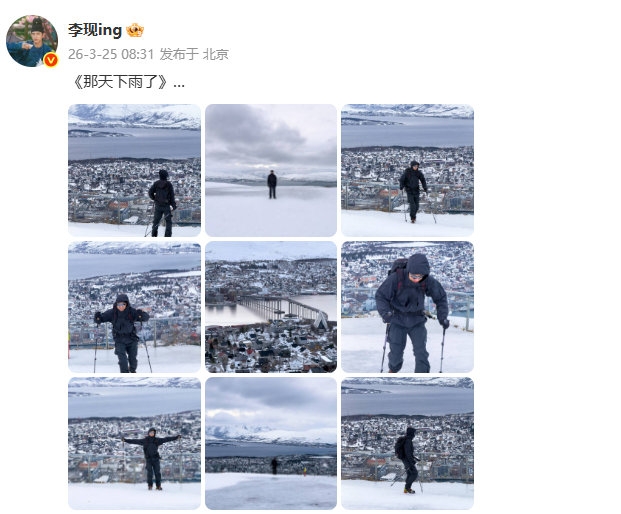621x514 pixels.
Task: Open the photo of lone figure under clouds
Action: 271,170
